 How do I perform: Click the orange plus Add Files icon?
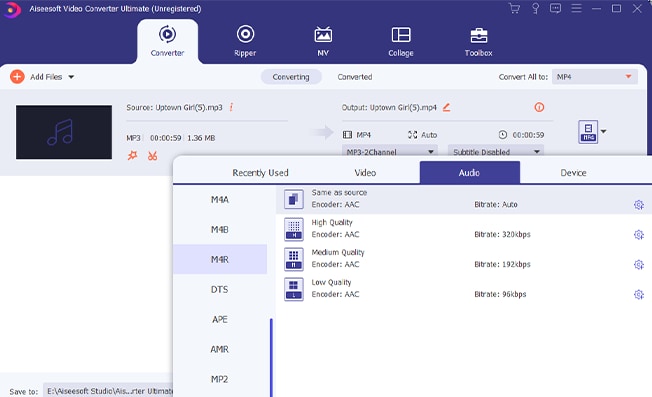pyautogui.click(x=17, y=76)
